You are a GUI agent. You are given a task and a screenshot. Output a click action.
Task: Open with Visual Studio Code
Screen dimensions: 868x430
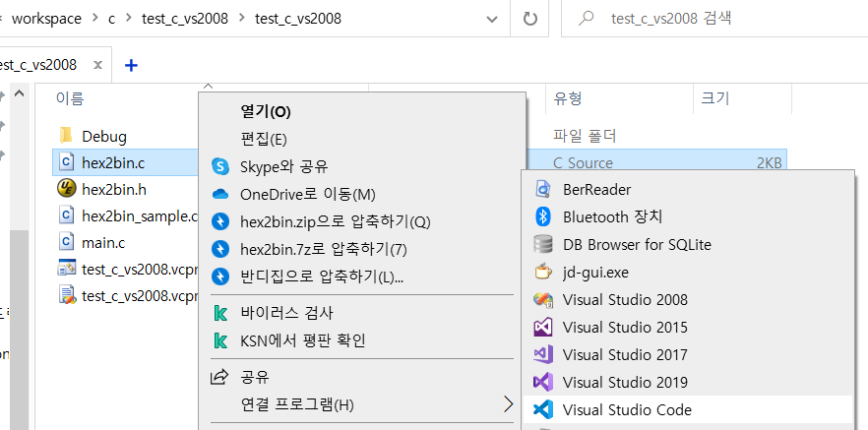click(687, 409)
